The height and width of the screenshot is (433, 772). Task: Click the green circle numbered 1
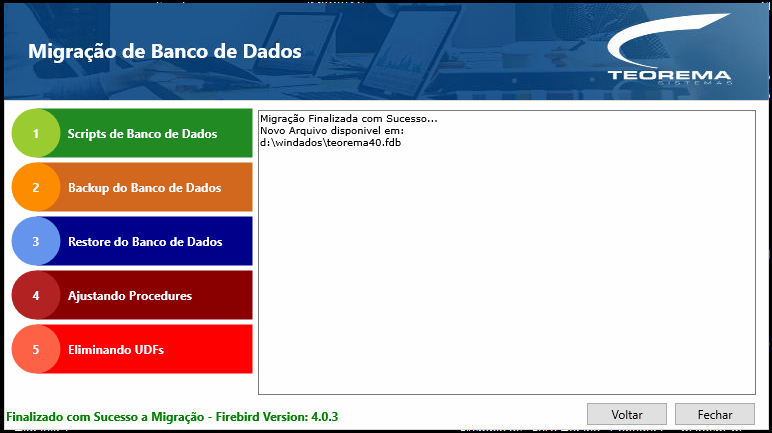click(x=36, y=133)
